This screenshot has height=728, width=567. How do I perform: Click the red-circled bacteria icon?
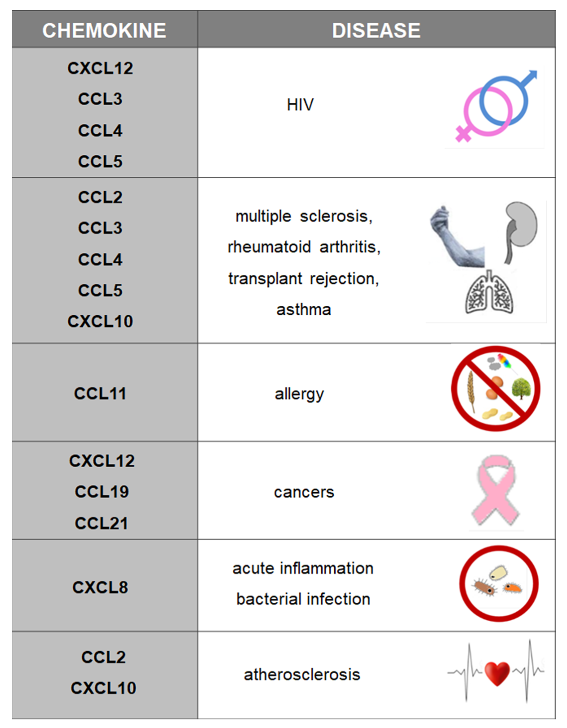coord(499,584)
